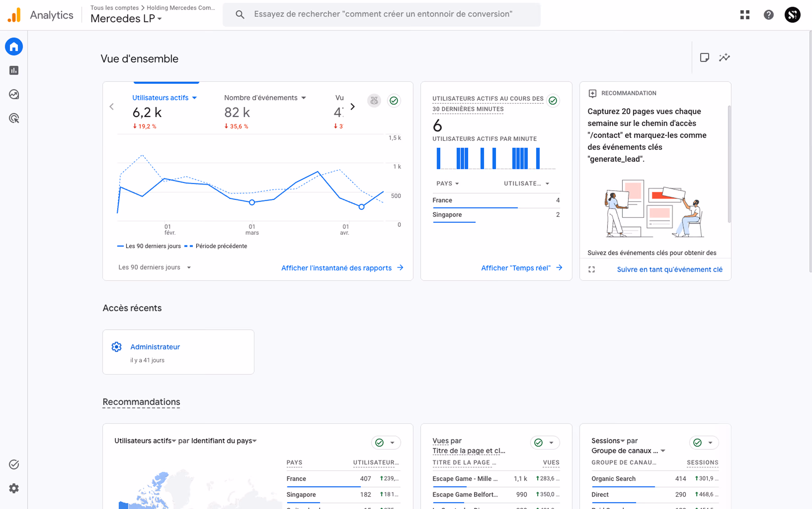Screen dimensions: 812x509
Task: Toggle the green check on overview chart card
Action: [394, 101]
